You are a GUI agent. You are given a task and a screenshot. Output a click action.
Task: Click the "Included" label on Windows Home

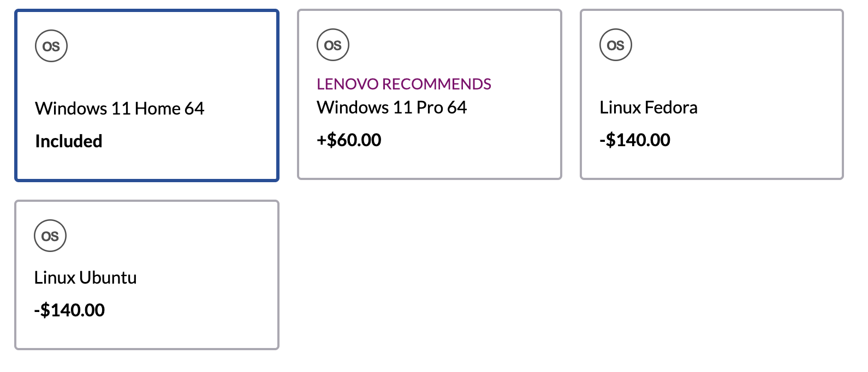tap(69, 141)
